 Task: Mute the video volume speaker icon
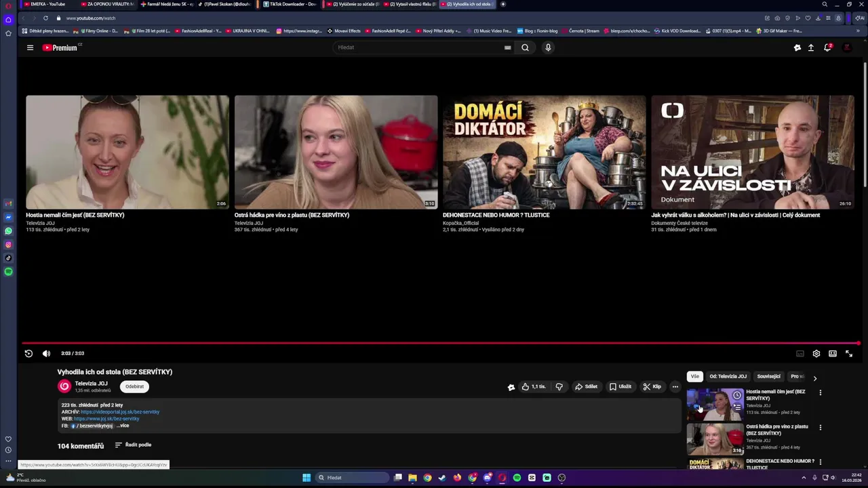tap(46, 353)
